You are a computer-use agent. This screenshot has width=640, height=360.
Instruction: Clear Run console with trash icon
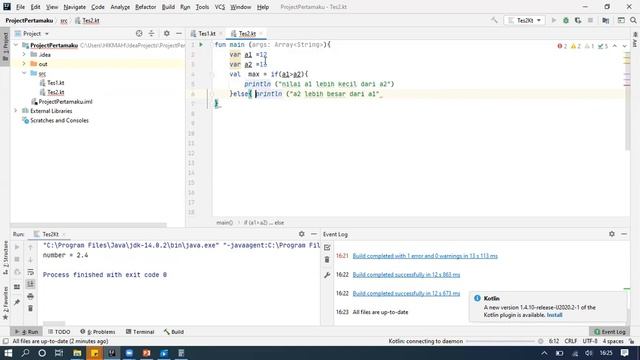30,308
